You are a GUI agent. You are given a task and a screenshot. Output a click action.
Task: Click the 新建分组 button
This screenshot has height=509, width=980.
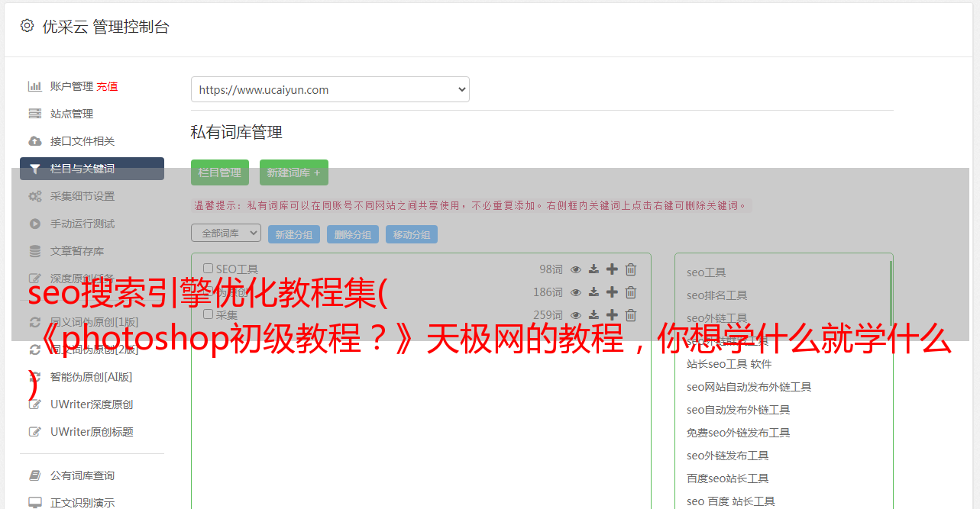294,234
